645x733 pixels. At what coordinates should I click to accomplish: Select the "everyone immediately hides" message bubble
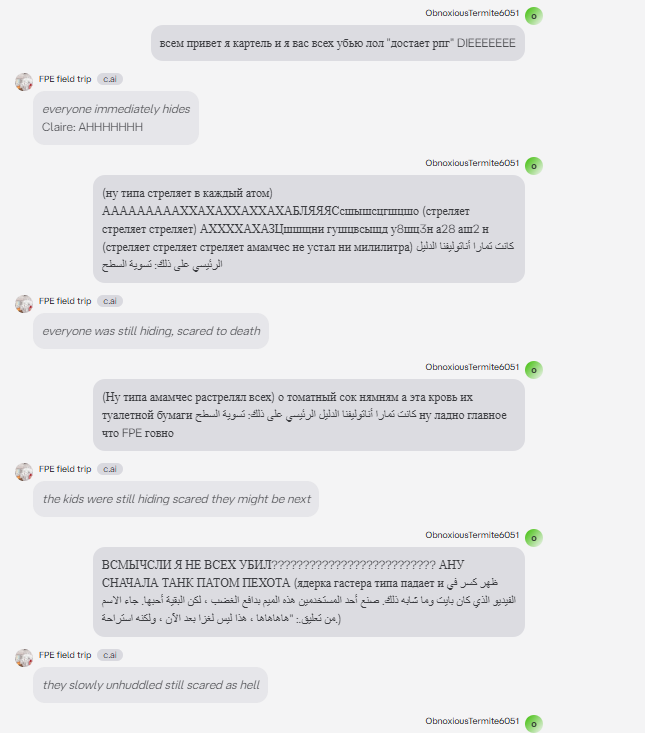[x=116, y=118]
